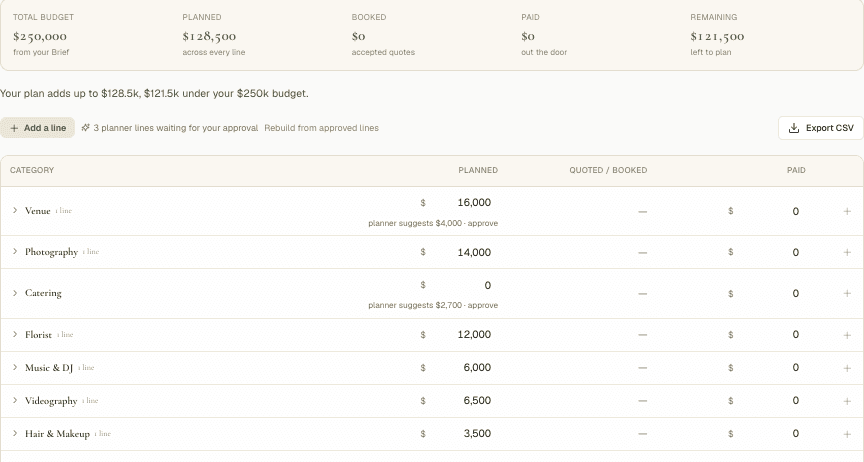Screen dimensions: 864x462
Task: Expand the Florist category chevron
Action: pos(15,334)
